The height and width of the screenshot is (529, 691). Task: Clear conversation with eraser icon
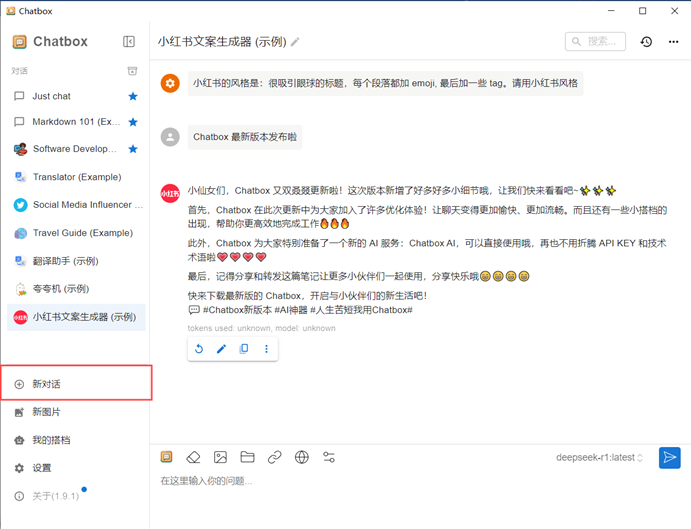193,457
